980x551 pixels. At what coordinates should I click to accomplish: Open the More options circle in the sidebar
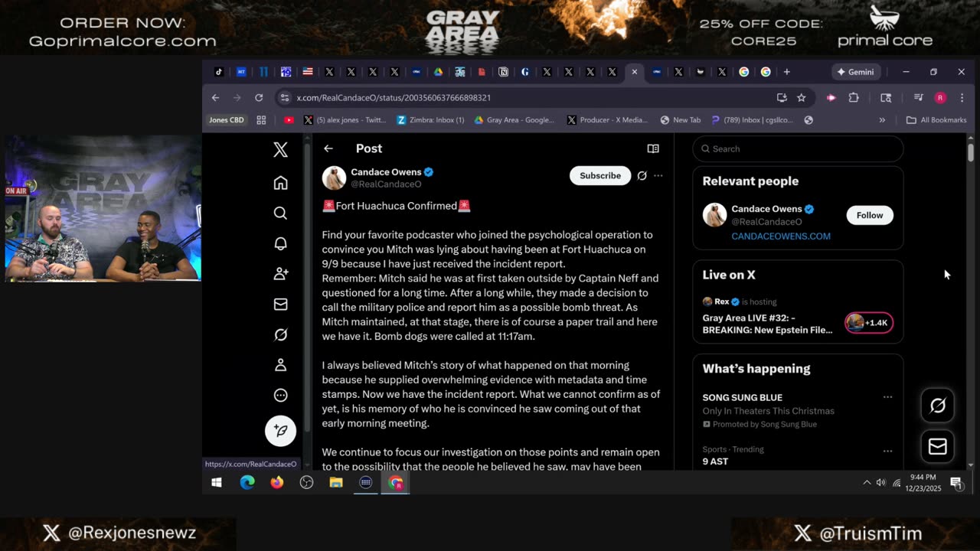point(280,396)
